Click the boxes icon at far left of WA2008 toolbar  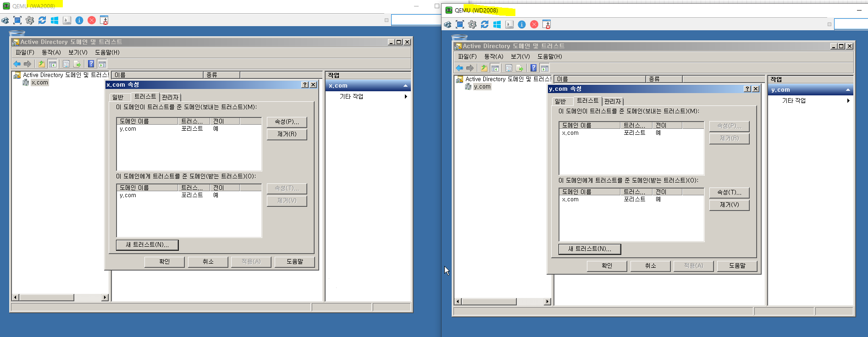[x=5, y=20]
